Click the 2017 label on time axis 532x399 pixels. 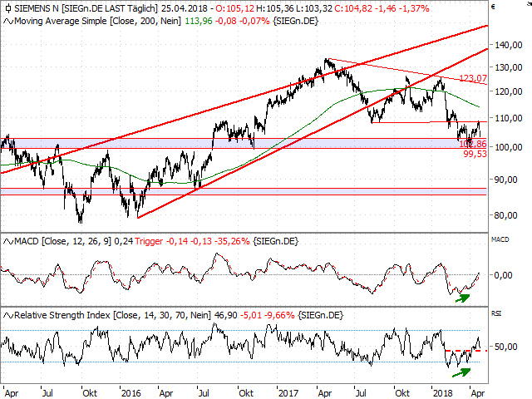pyautogui.click(x=288, y=393)
